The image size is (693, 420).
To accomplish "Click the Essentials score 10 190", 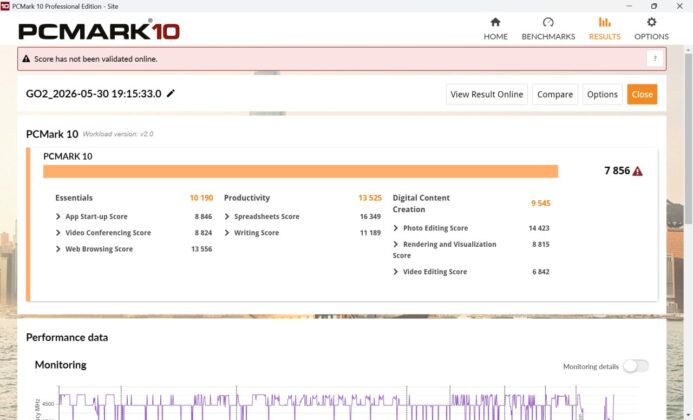I will click(x=201, y=198).
